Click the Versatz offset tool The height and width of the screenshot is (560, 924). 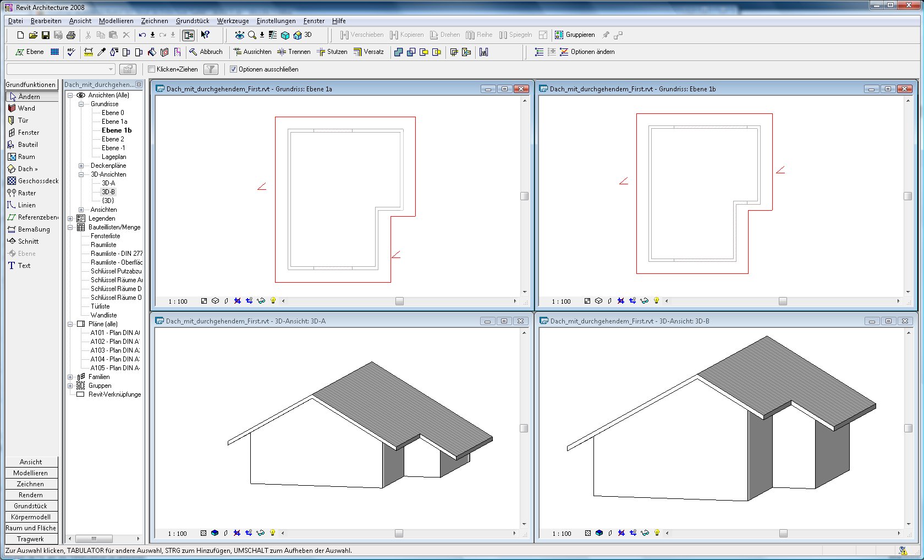tap(369, 52)
